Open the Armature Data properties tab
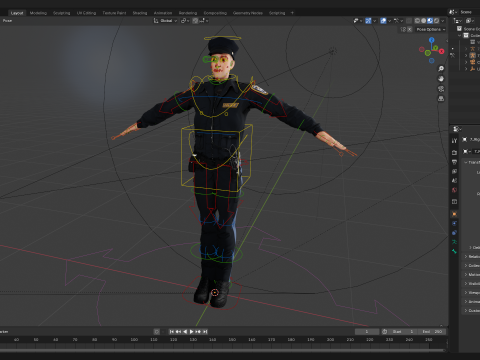Image resolution: width=480 pixels, height=360 pixels. 454,242
